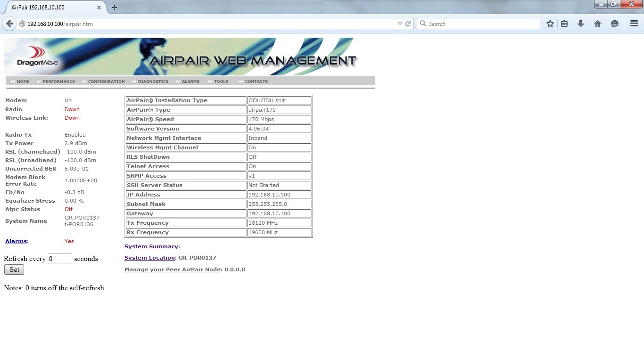The image size is (644, 343).
Task: Open the System Summary link
Action: (x=151, y=246)
